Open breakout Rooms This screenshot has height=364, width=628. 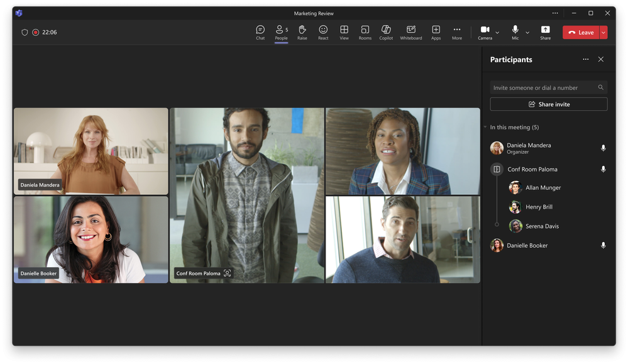coord(365,32)
